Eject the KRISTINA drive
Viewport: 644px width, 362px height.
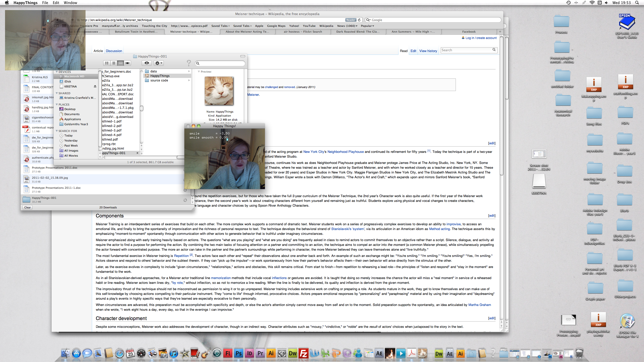click(95, 86)
